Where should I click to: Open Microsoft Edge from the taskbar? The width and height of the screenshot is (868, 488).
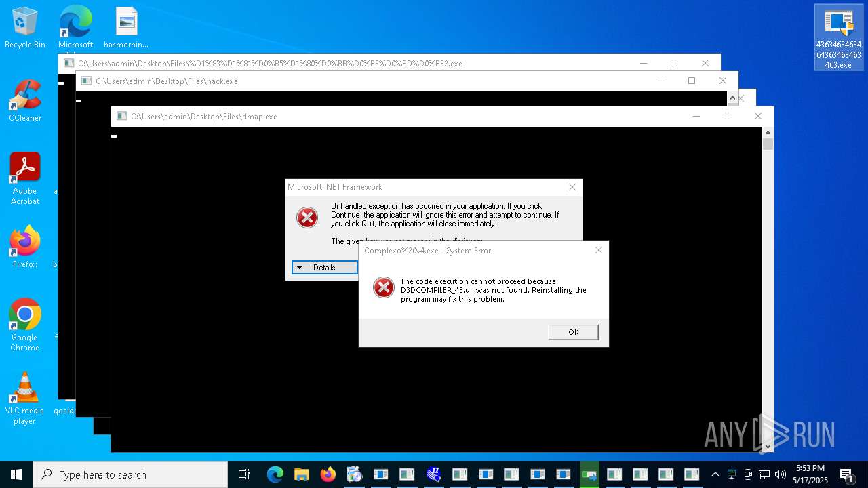tap(275, 474)
